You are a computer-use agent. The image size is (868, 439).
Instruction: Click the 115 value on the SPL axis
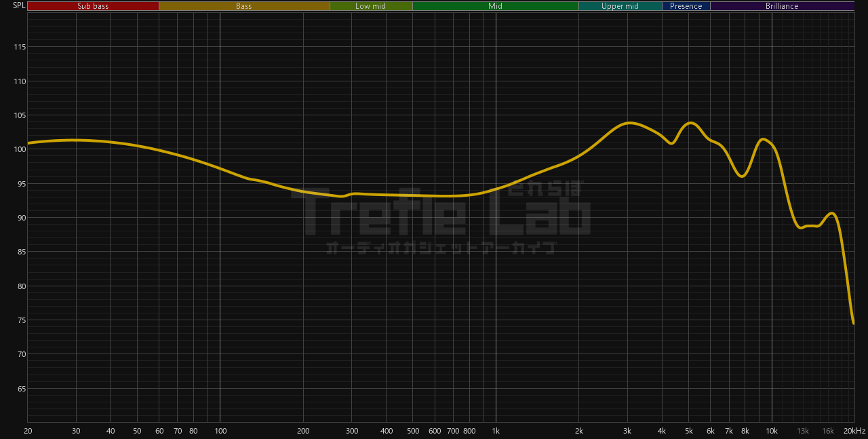(x=19, y=47)
